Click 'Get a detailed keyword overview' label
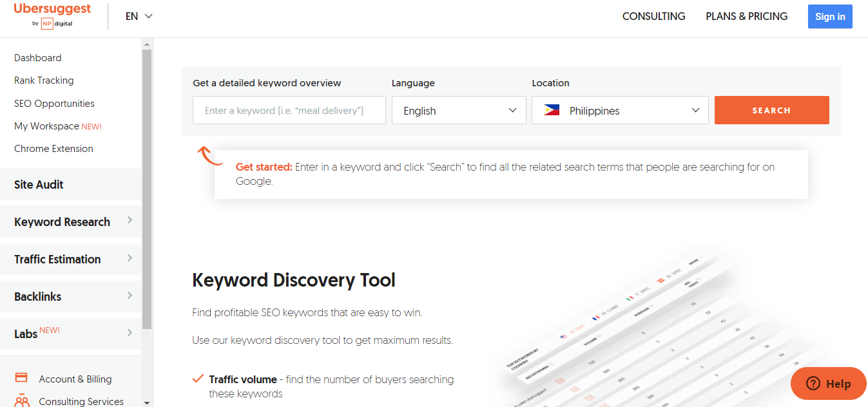This screenshot has width=868, height=407. tap(267, 82)
